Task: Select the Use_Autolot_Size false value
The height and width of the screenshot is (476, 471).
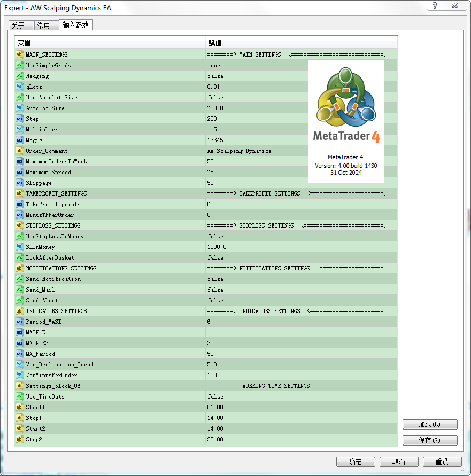Action: coord(215,97)
